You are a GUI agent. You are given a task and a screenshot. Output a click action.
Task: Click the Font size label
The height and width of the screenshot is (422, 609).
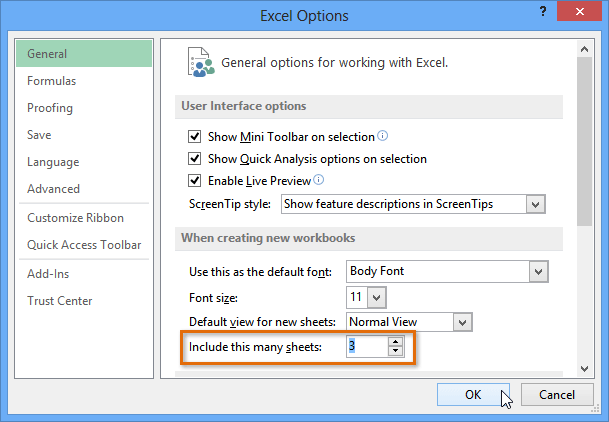coord(213,298)
